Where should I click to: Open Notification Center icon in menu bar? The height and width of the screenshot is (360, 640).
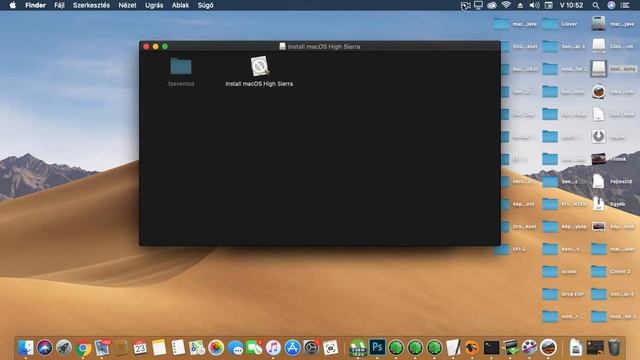click(x=625, y=5)
